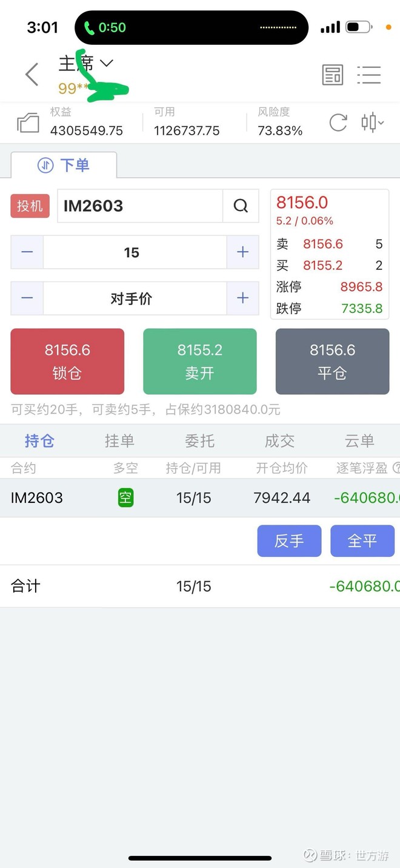Refresh account data with the refresh icon

click(338, 122)
